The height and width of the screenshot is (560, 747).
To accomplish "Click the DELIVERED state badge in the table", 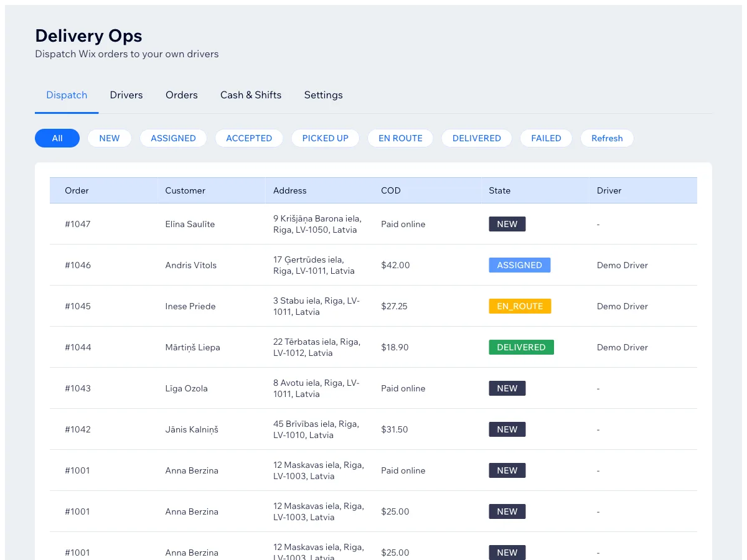I will (521, 347).
